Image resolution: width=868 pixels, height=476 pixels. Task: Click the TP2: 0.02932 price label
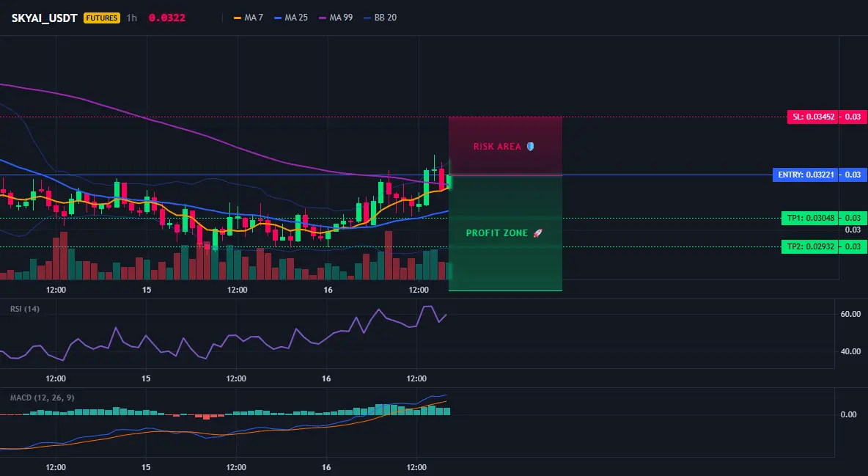point(810,246)
